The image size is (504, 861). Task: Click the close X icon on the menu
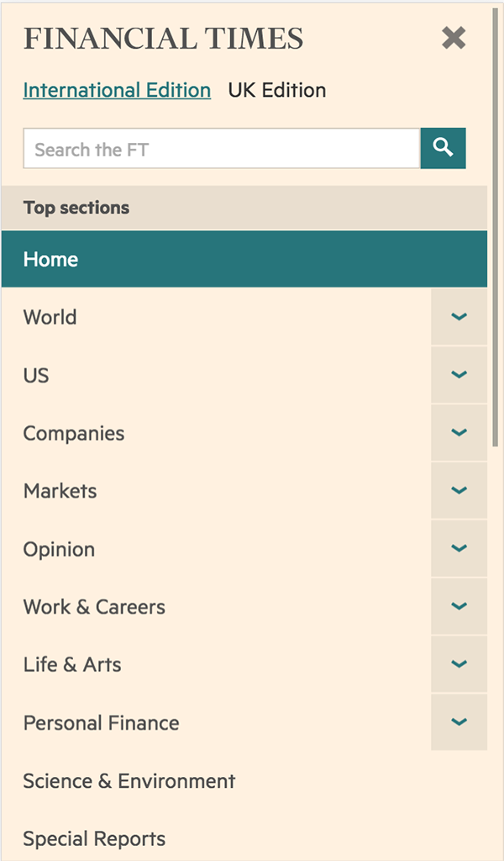click(x=453, y=38)
